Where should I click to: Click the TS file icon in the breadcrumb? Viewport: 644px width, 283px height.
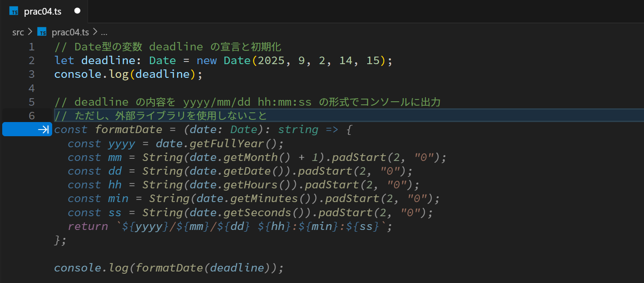click(42, 32)
